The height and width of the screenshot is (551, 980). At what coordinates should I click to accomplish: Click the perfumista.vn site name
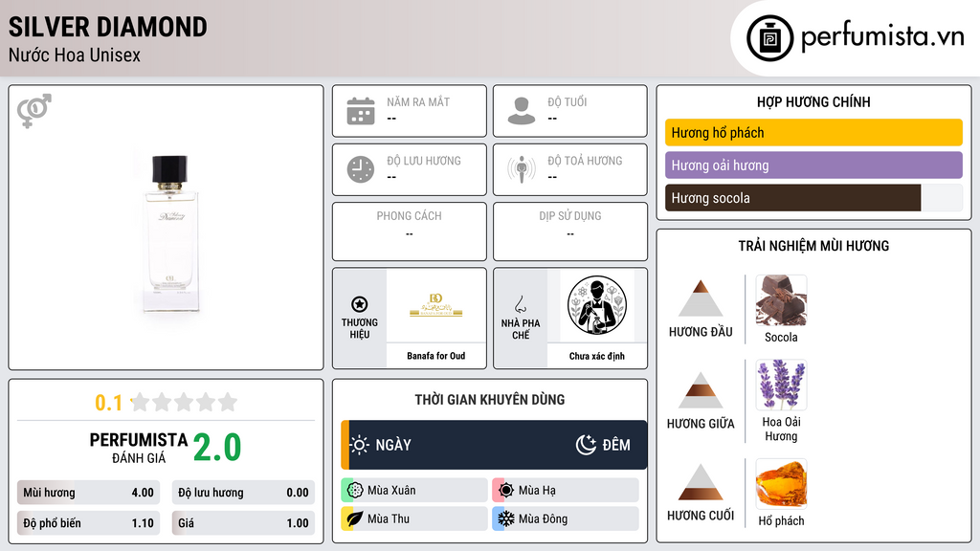882,37
